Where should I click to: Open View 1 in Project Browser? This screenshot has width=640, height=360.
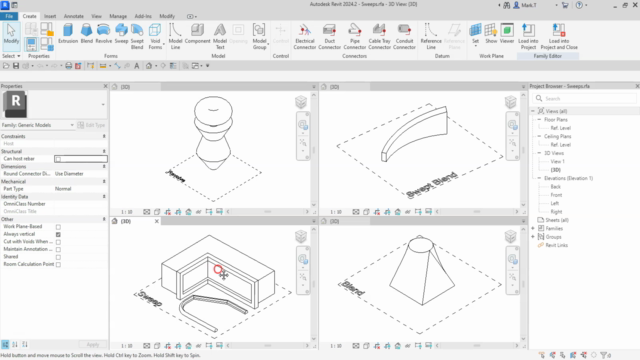[557, 162]
